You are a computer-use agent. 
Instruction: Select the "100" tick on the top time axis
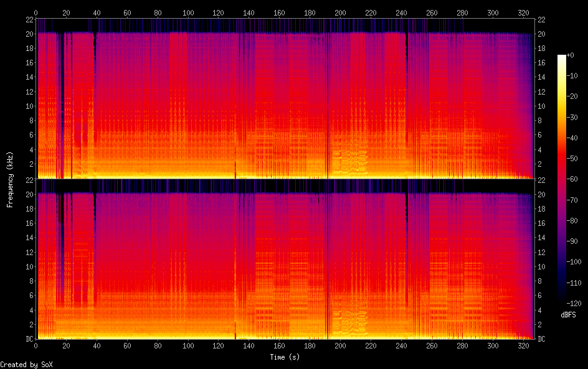188,12
